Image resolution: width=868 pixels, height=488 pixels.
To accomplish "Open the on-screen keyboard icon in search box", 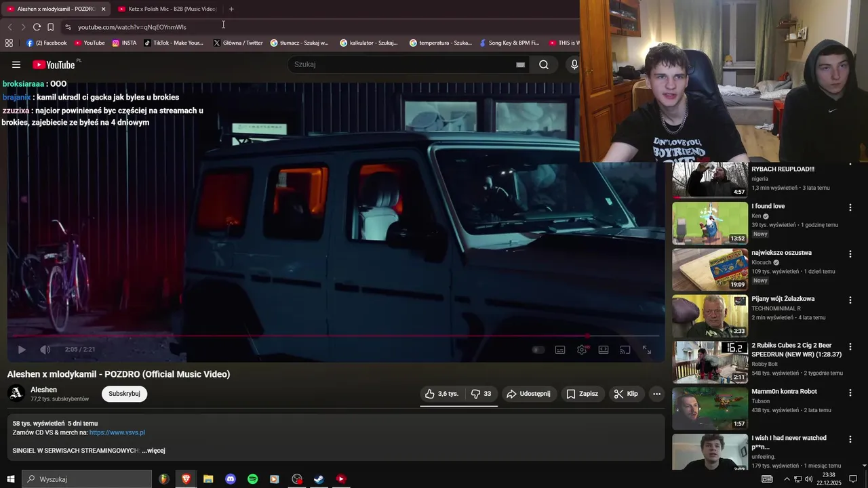I will tap(520, 64).
